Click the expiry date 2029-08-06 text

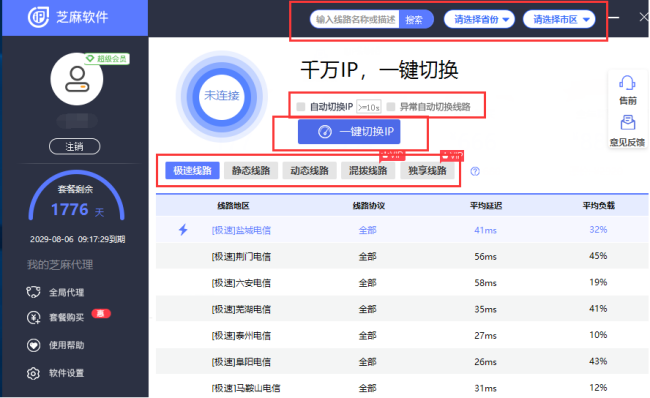click(78, 239)
